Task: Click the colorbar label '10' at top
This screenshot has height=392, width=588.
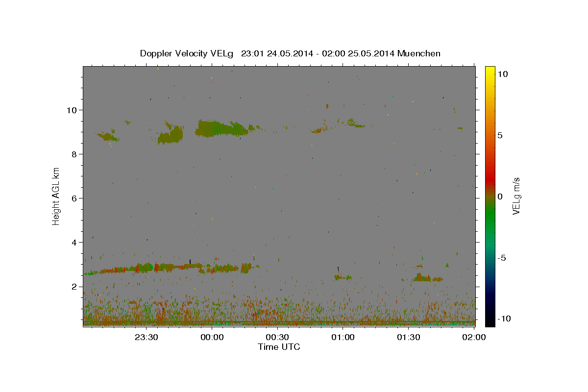Action: pyautogui.click(x=502, y=73)
